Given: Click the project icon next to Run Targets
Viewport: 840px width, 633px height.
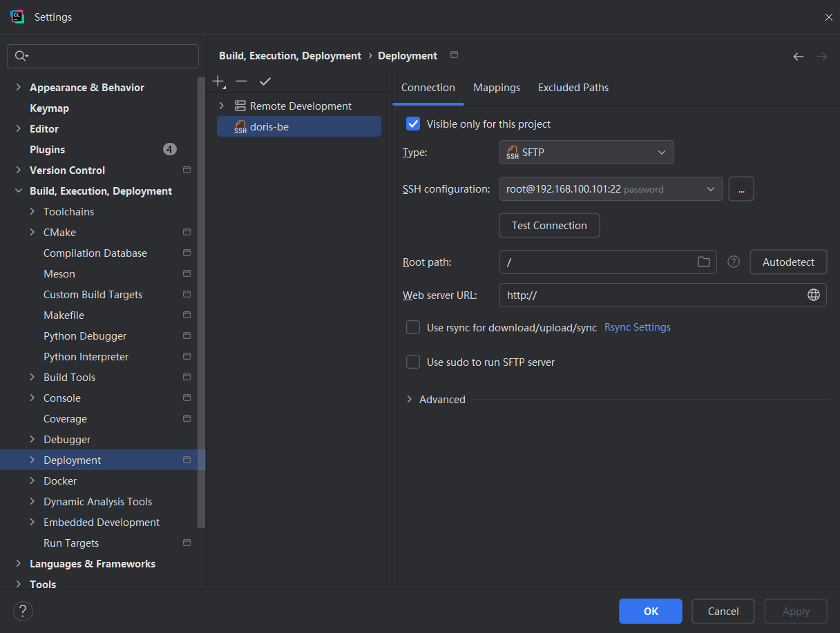Looking at the screenshot, I should point(187,543).
